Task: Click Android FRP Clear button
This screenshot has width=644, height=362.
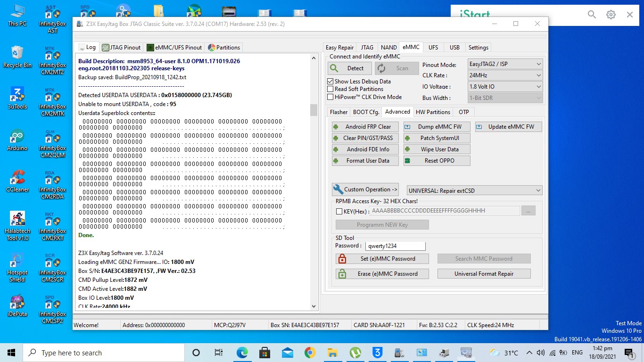Action: coord(365,127)
